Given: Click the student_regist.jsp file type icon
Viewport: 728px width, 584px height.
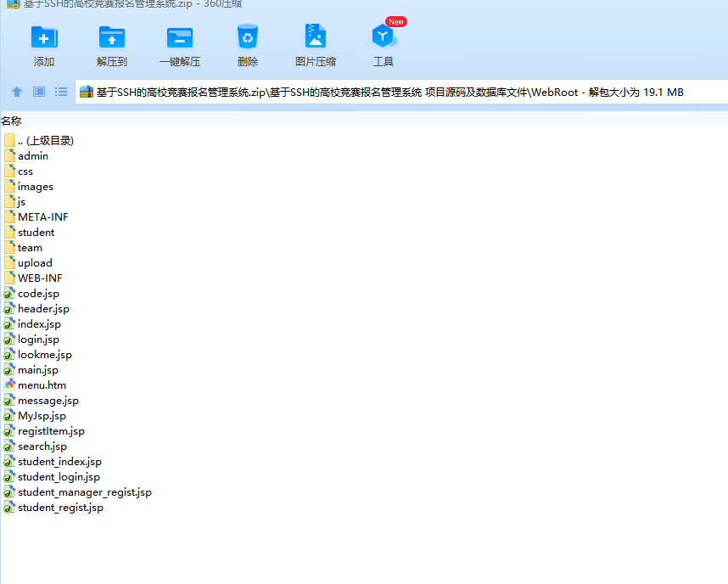Looking at the screenshot, I should pos(9,508).
